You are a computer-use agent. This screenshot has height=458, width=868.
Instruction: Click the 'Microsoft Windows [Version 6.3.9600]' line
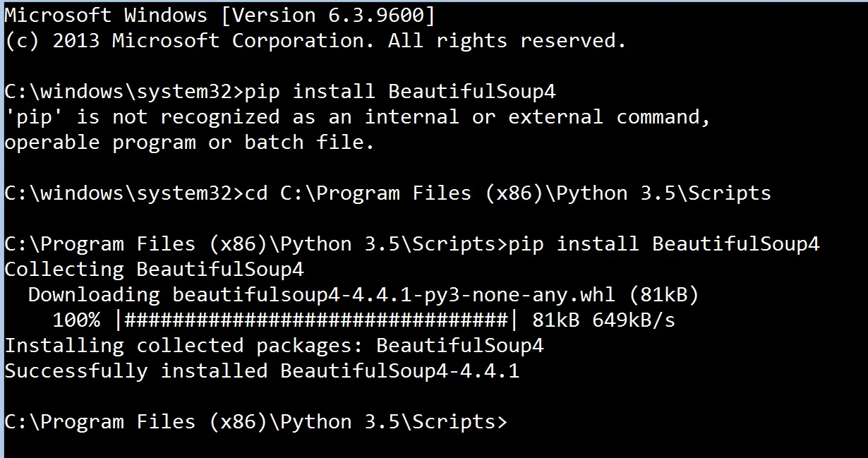pyautogui.click(x=219, y=15)
